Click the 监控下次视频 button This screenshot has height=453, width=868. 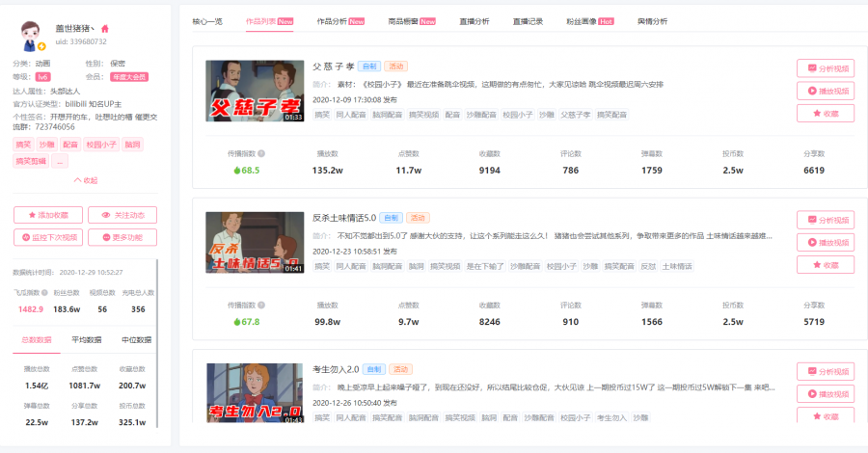(x=48, y=237)
